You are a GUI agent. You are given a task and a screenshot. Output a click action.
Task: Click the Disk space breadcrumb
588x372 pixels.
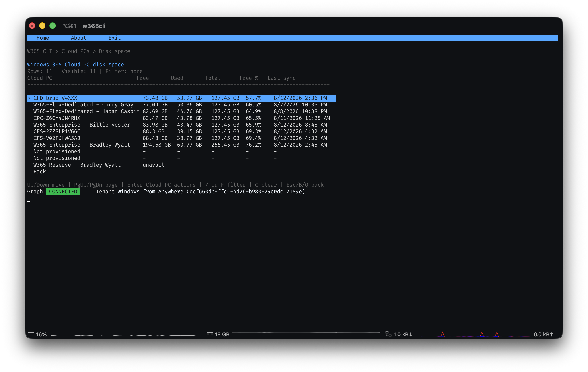coord(115,51)
